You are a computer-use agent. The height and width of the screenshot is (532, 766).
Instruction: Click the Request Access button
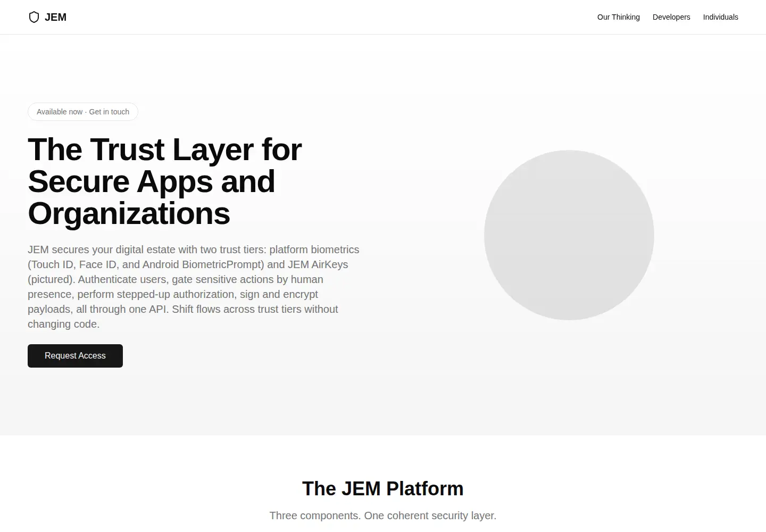click(x=75, y=356)
